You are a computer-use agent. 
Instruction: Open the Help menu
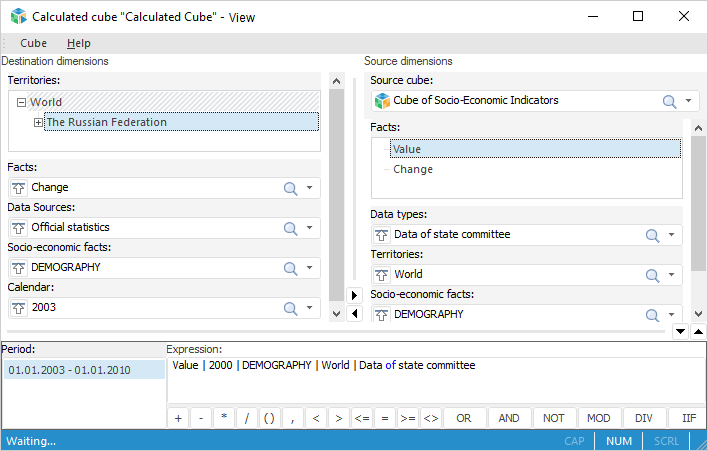(x=79, y=43)
